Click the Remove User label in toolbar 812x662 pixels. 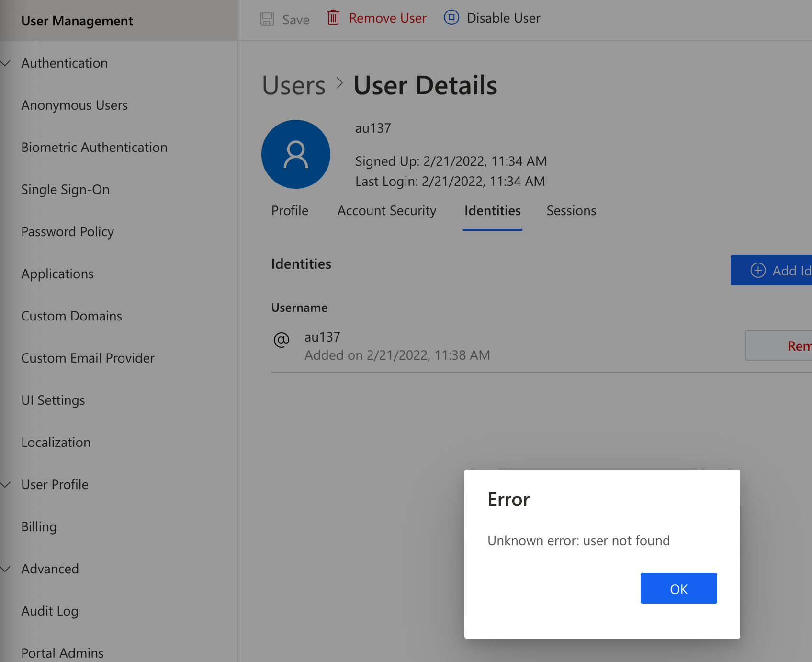(388, 18)
